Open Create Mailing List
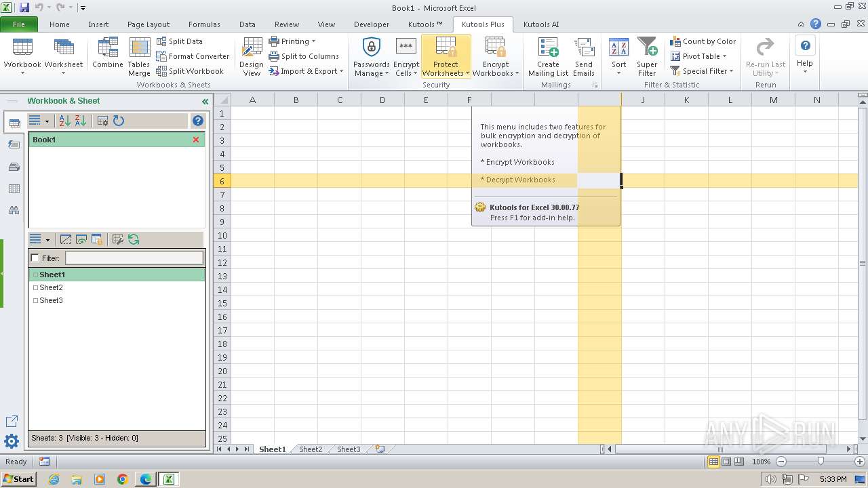This screenshot has width=868, height=488. (548, 57)
